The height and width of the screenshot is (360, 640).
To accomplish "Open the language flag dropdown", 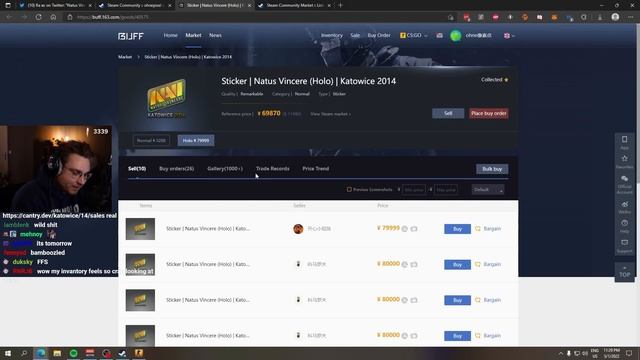I will (x=509, y=36).
